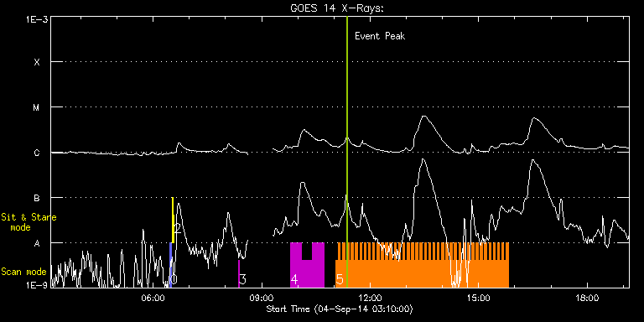The height and width of the screenshot is (322, 644).
Task: Click the 18:00 time axis label
Action: pos(587,297)
